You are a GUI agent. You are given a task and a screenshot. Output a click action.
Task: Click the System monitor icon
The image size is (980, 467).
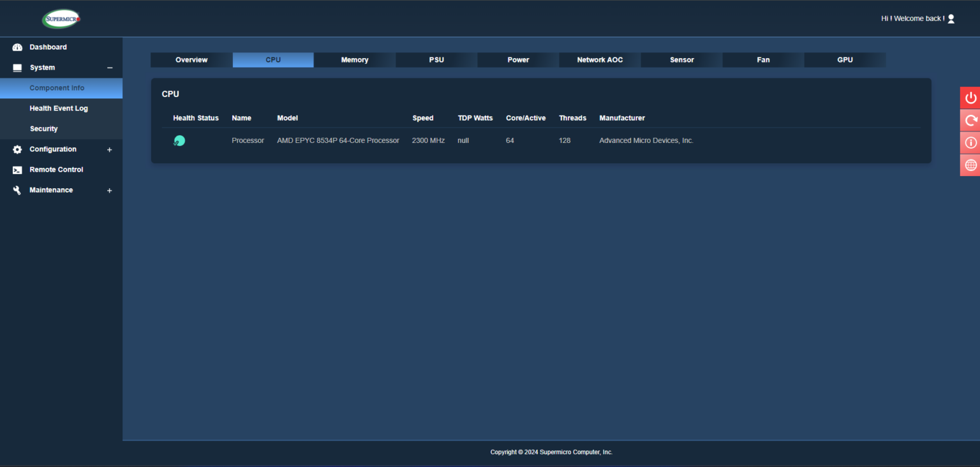[x=17, y=68]
